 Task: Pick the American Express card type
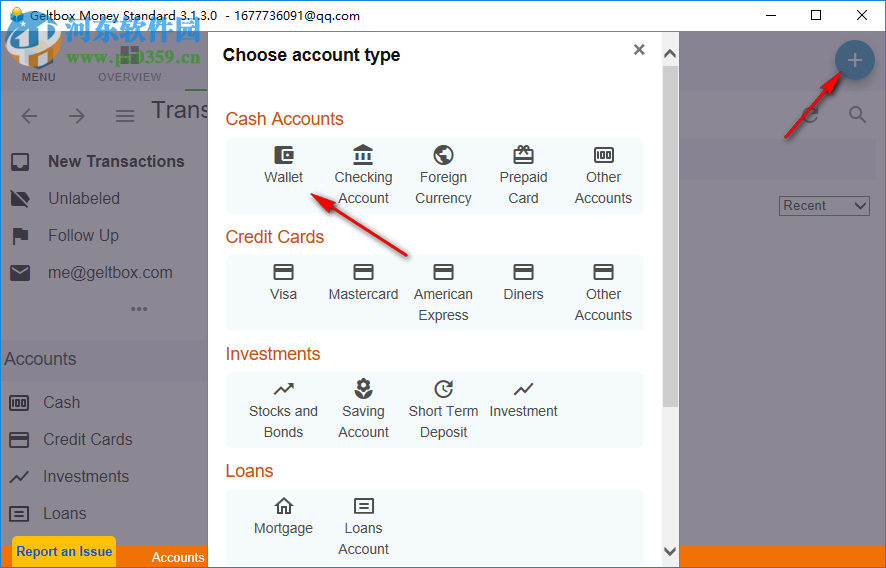point(443,293)
